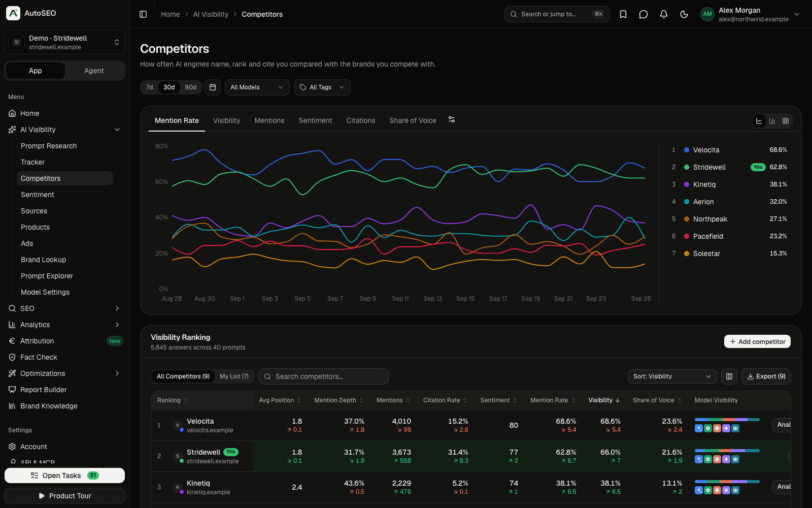The image size is (812, 508).
Task: Open Sources in sidebar
Action: [65, 211]
